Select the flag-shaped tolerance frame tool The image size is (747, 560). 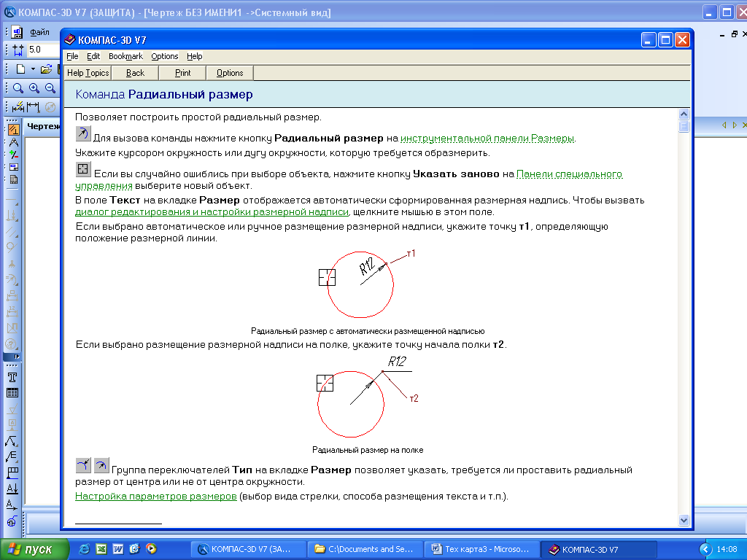(12, 472)
